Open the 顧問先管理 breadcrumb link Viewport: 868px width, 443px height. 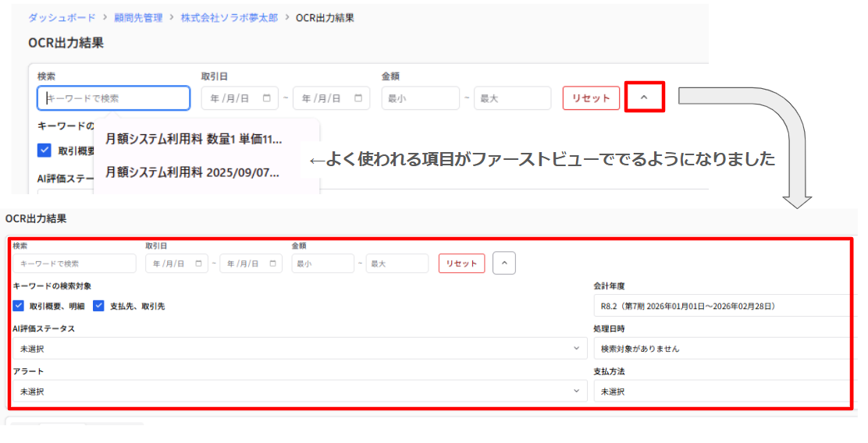[138, 18]
